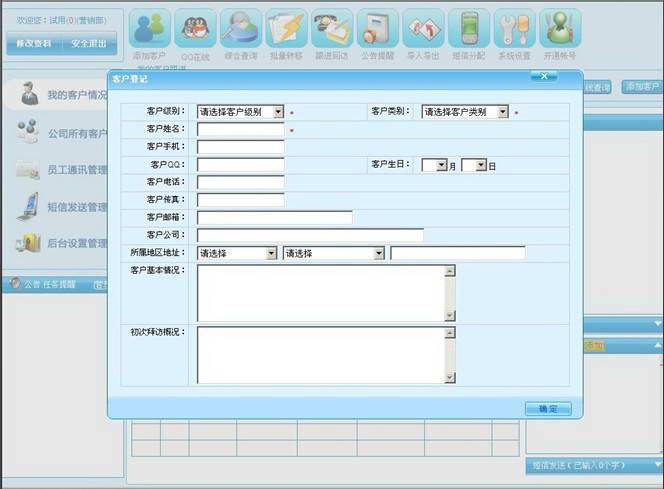
Task: Open the first 所属地区 请选择 dropdown
Action: [237, 253]
